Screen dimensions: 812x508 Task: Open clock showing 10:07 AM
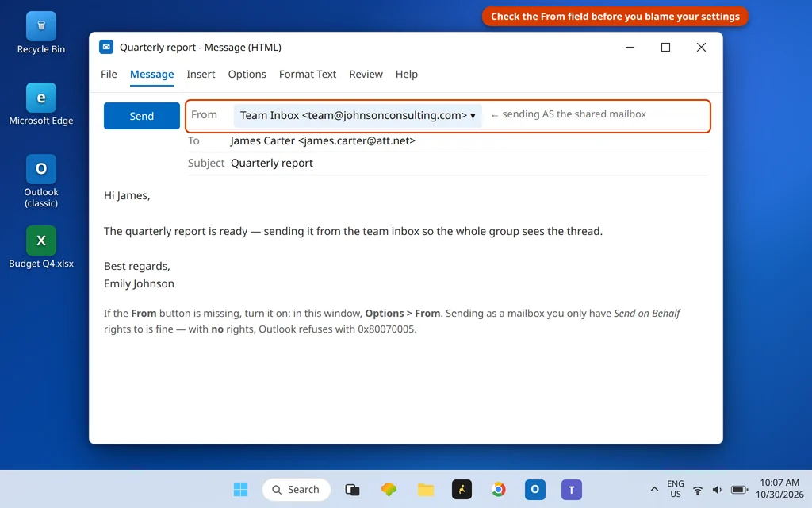click(x=779, y=489)
